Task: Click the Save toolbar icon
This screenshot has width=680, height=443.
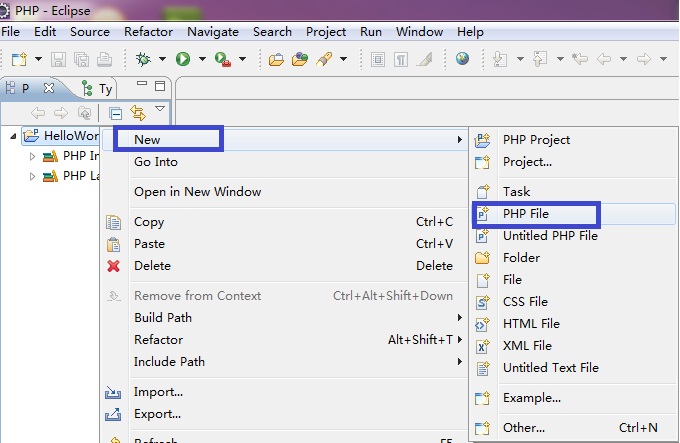Action: tap(58, 59)
